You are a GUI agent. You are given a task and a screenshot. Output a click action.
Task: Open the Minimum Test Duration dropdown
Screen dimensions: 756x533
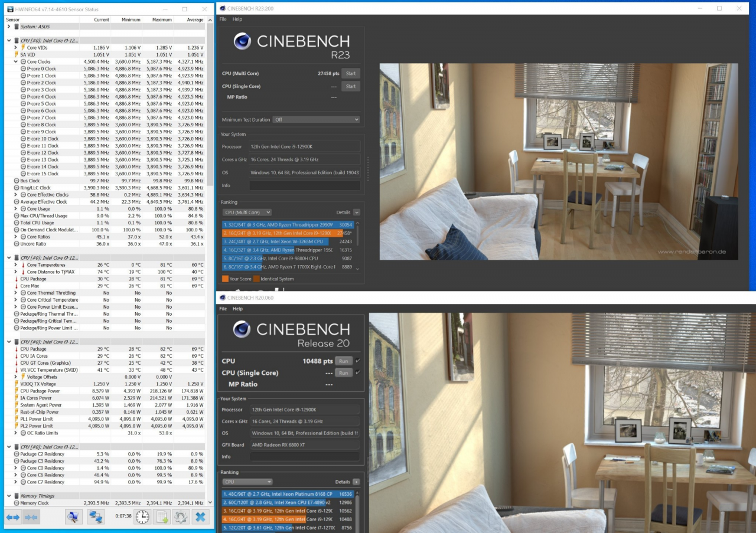click(x=316, y=119)
